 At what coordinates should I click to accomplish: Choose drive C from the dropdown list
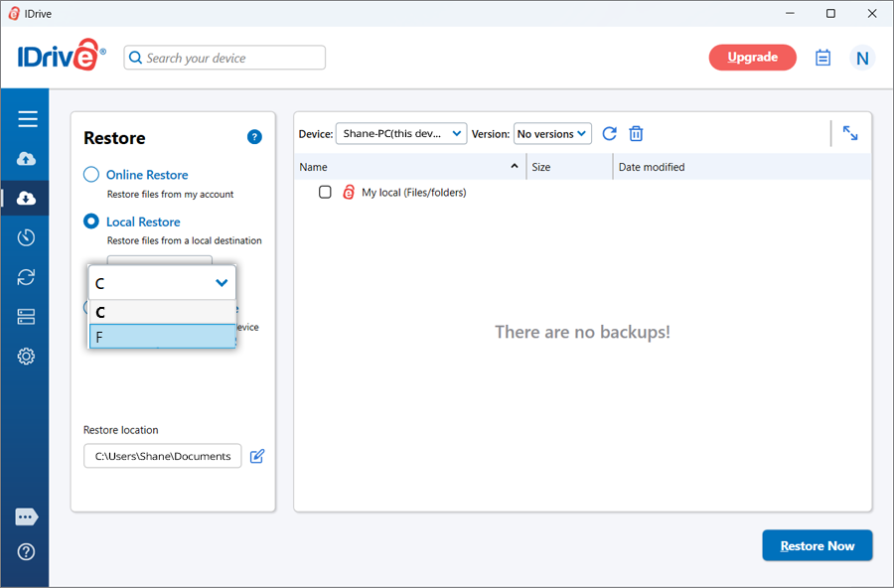(x=162, y=312)
